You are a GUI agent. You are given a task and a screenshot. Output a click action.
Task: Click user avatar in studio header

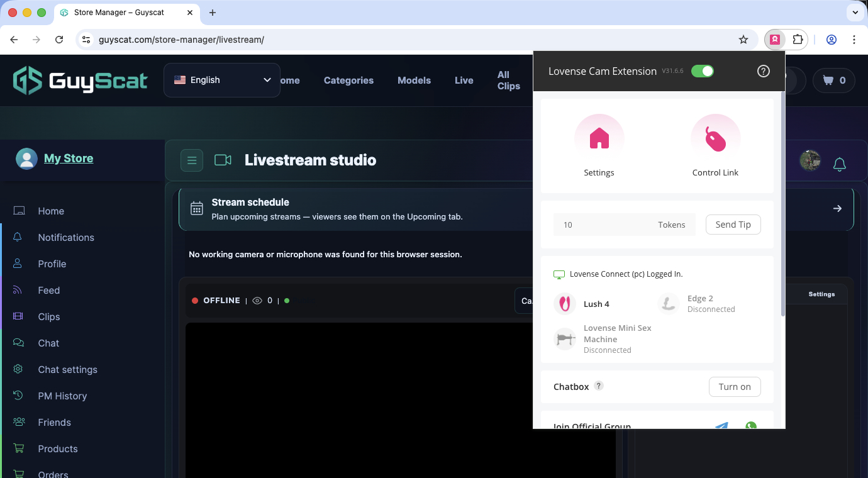pyautogui.click(x=810, y=160)
